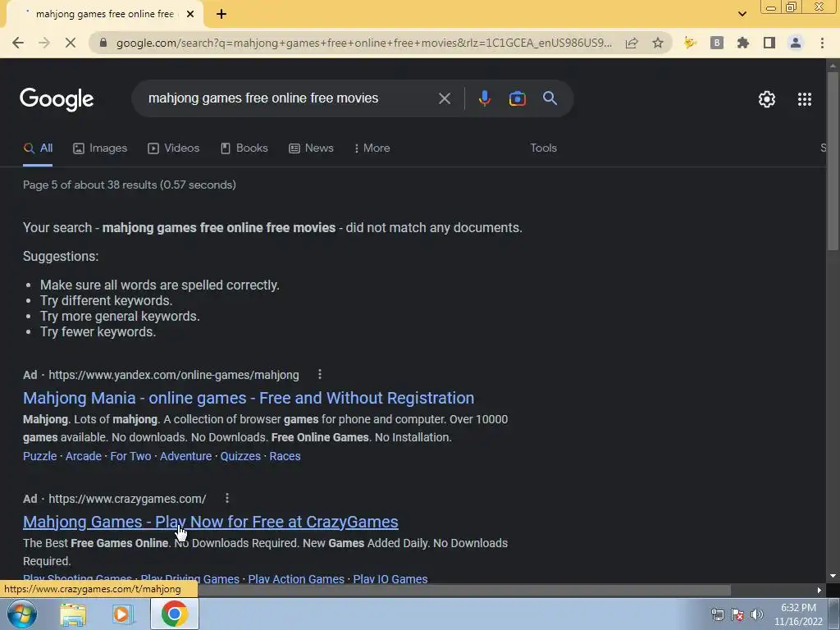Open the Puzzle sitelink

[39, 456]
